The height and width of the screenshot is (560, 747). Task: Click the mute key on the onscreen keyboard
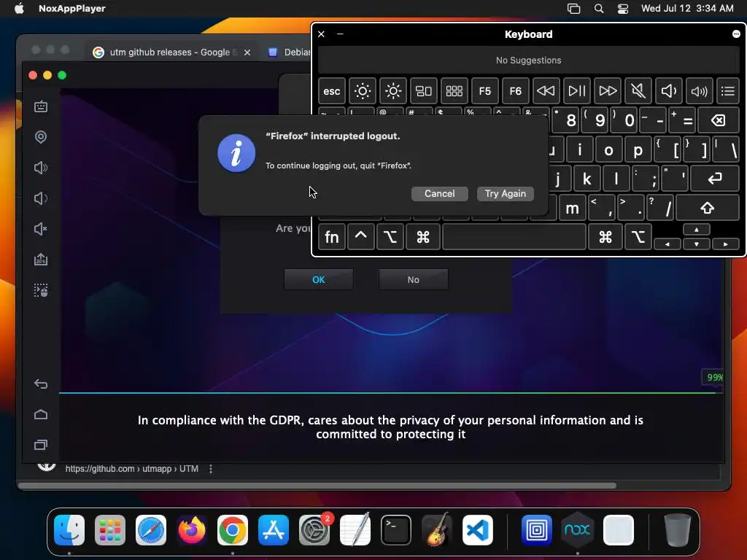tap(638, 91)
